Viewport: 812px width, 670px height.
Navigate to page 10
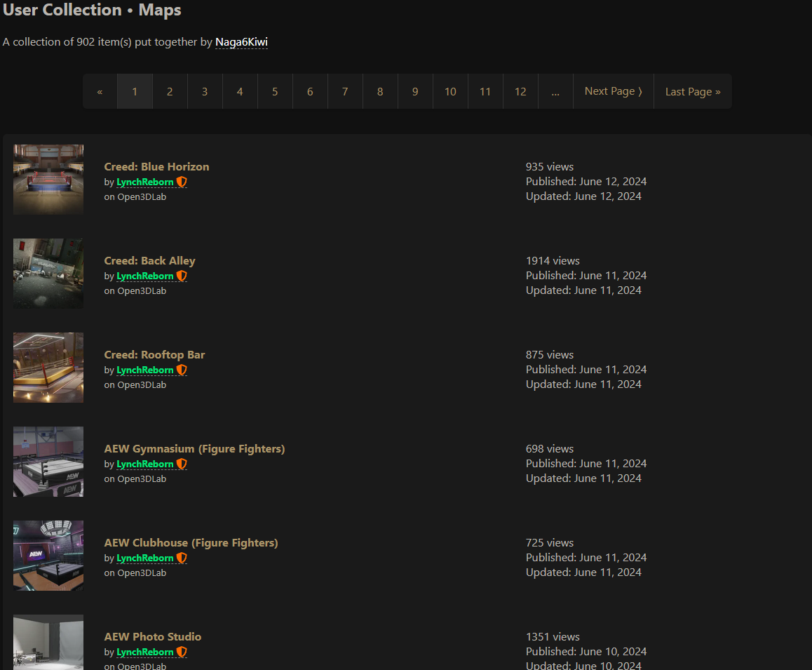[451, 92]
